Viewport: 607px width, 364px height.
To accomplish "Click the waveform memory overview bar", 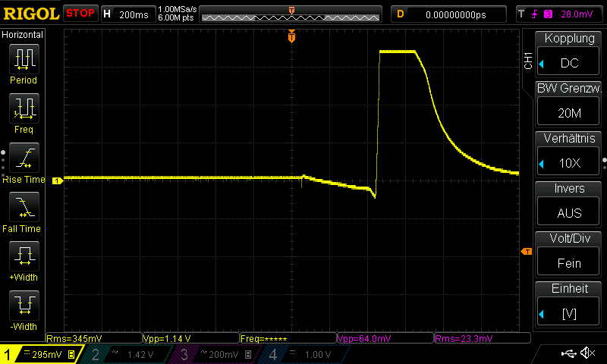I will 291,14.
